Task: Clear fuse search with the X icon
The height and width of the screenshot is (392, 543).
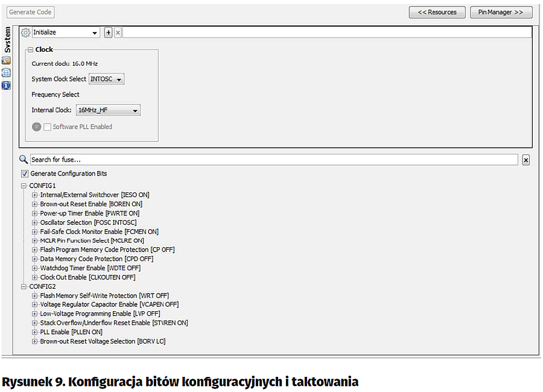Action: [526, 160]
